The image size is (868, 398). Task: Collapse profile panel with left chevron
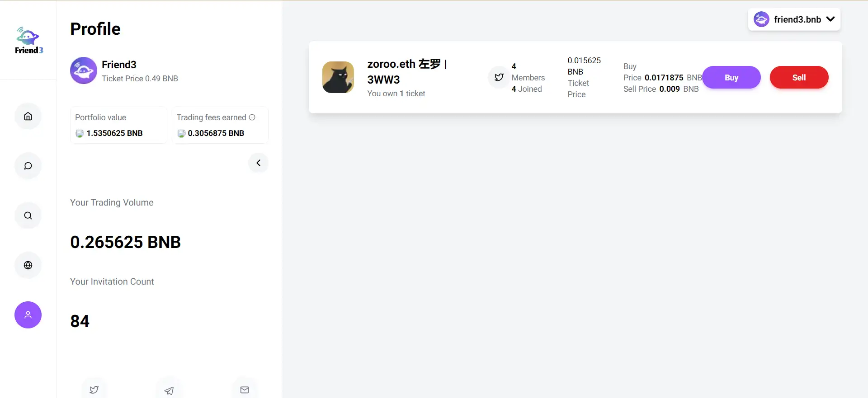coord(259,163)
